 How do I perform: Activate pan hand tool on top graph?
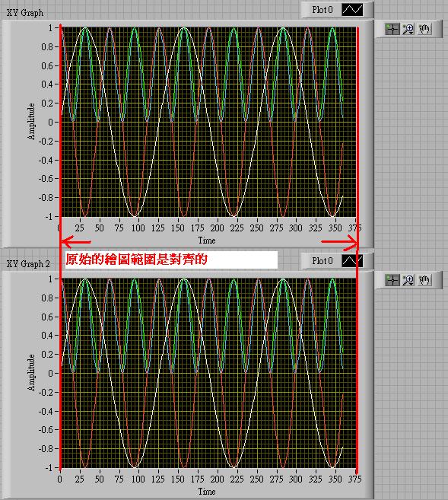coord(424,29)
